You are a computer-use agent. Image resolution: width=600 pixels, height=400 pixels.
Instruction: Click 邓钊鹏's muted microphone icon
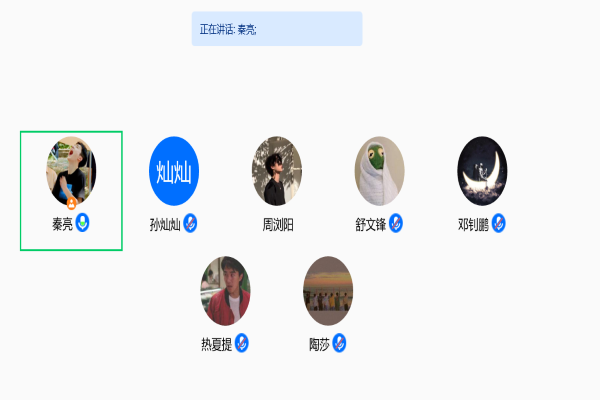point(499,223)
